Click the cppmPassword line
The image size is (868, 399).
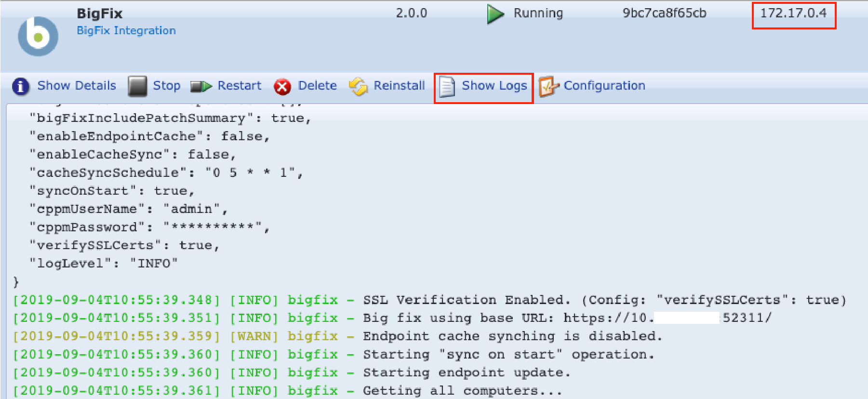(x=149, y=227)
